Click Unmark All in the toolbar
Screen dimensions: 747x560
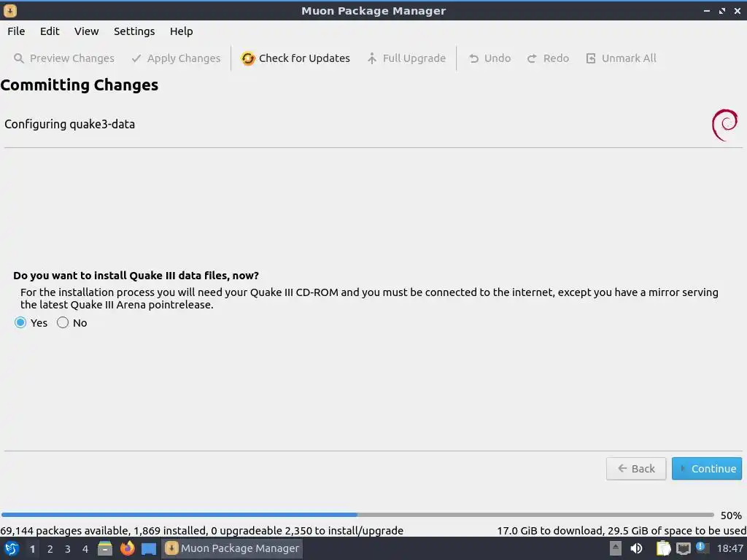pos(621,58)
